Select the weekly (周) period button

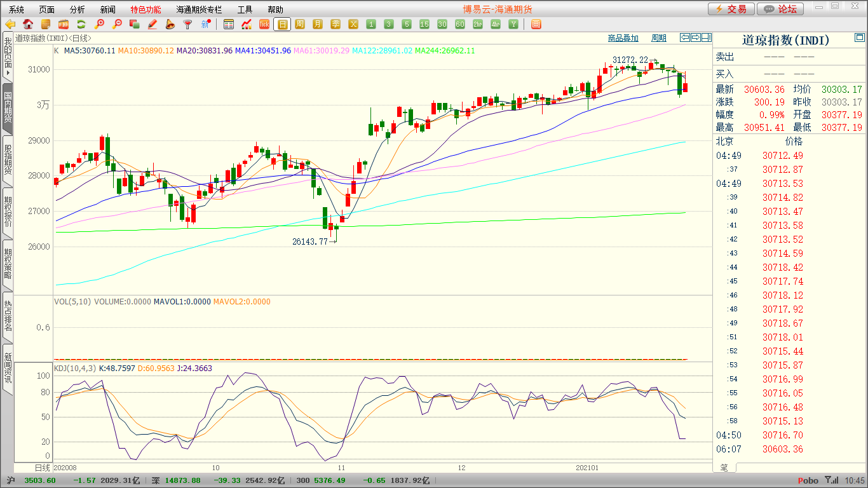point(300,24)
